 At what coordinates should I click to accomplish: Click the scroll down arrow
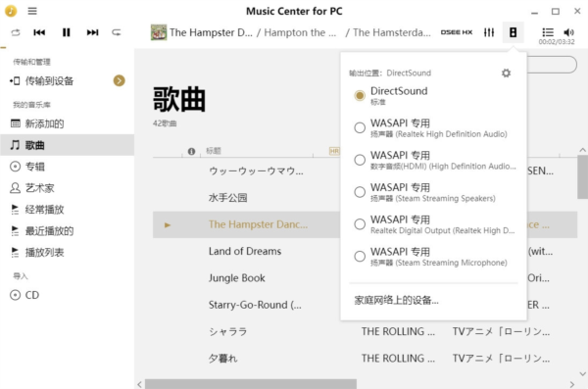tap(582, 373)
